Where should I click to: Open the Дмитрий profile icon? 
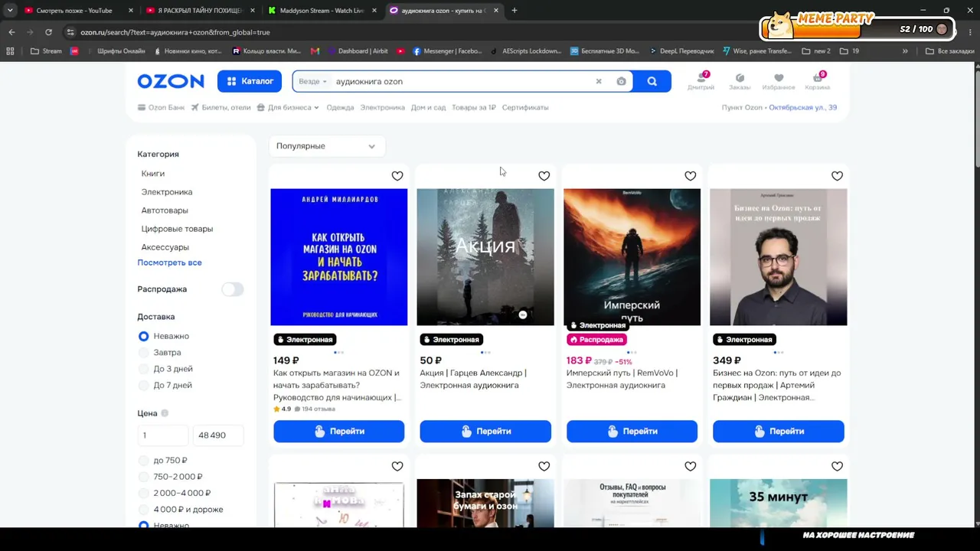point(701,81)
